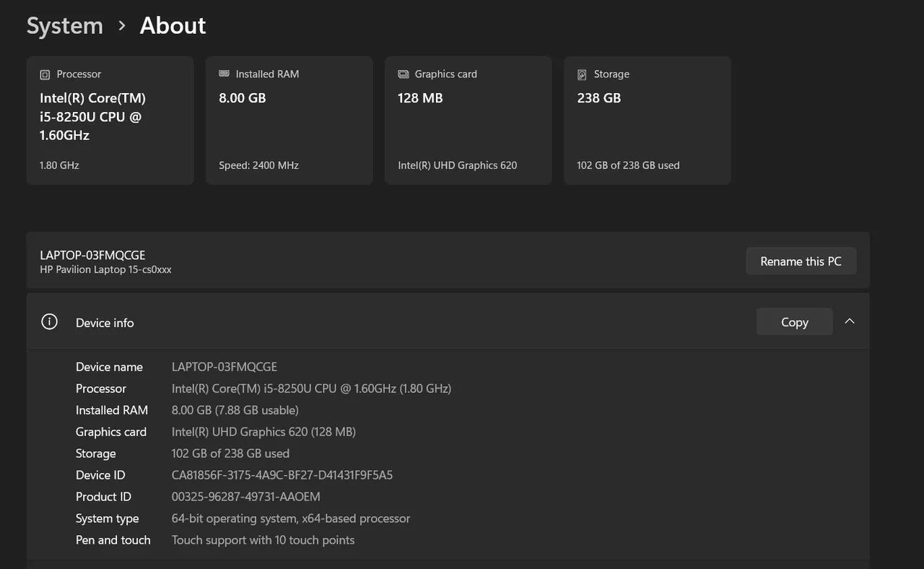Click the Device info circle icon

[49, 322]
